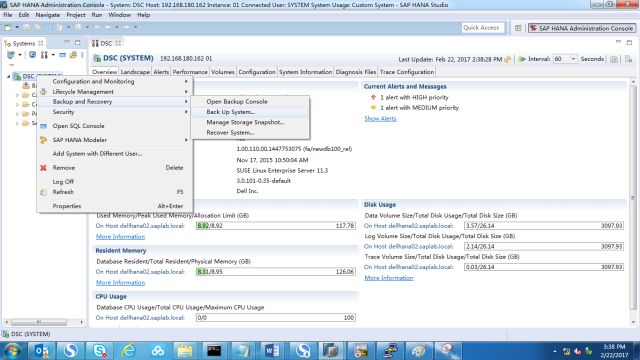
Task: Expand the Security submenu arrow
Action: (x=186, y=112)
